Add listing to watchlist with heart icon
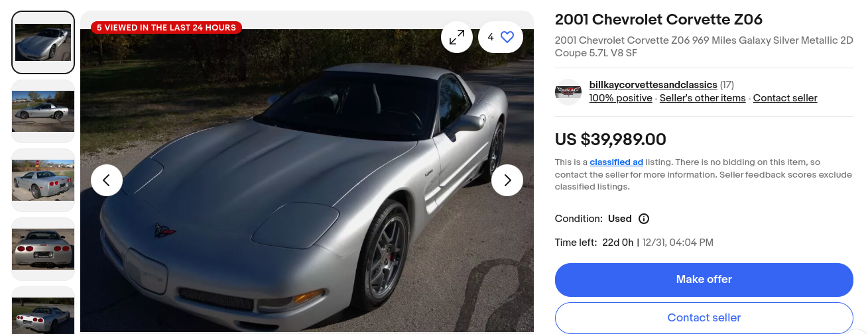868x334 pixels. (x=501, y=37)
